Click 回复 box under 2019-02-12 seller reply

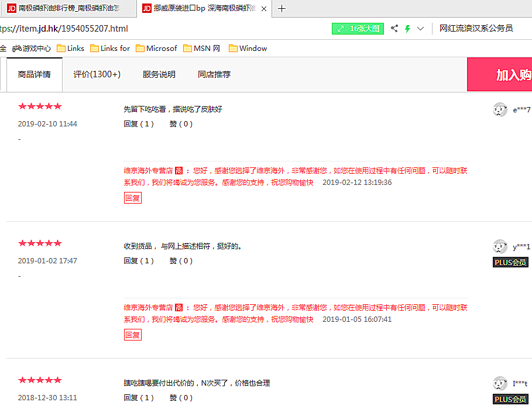(x=133, y=198)
